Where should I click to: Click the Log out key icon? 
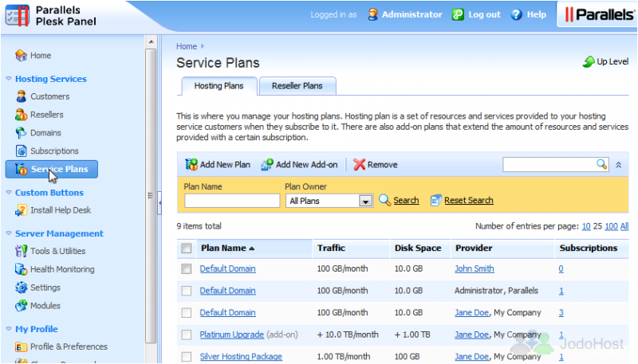458,14
